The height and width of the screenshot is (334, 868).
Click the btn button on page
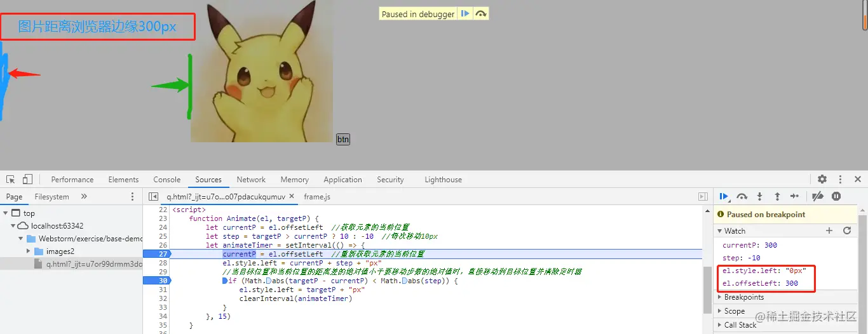pyautogui.click(x=343, y=140)
